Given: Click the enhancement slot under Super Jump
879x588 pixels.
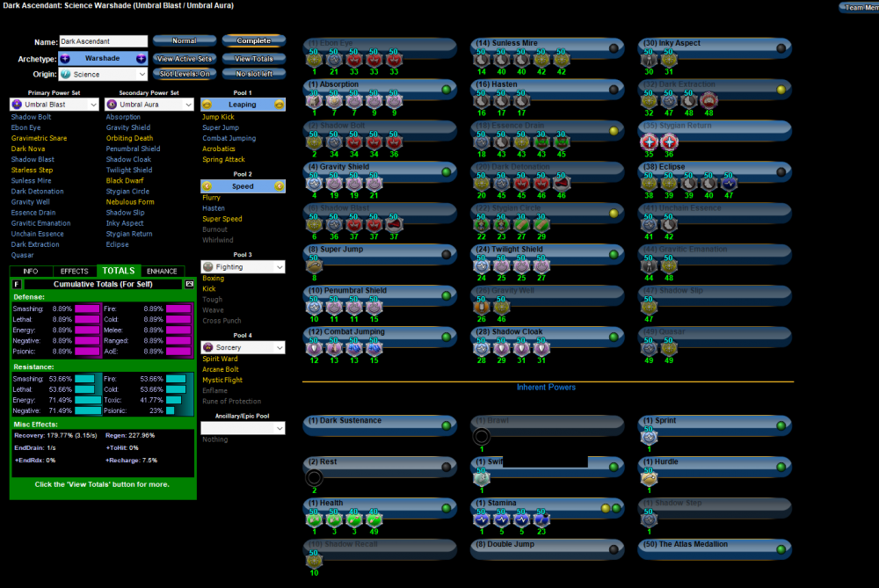Looking at the screenshot, I should [315, 265].
